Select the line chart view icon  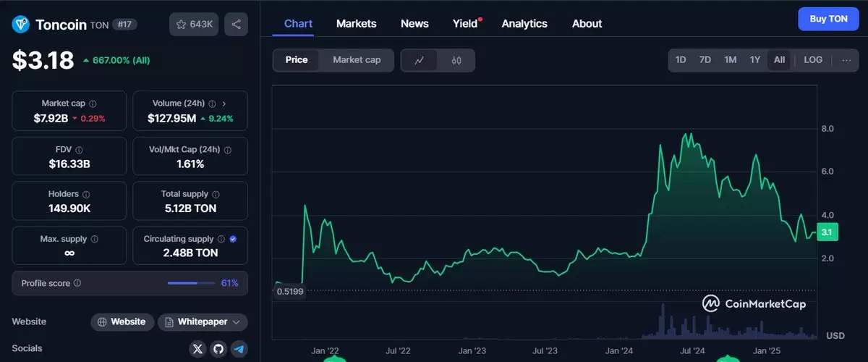420,60
